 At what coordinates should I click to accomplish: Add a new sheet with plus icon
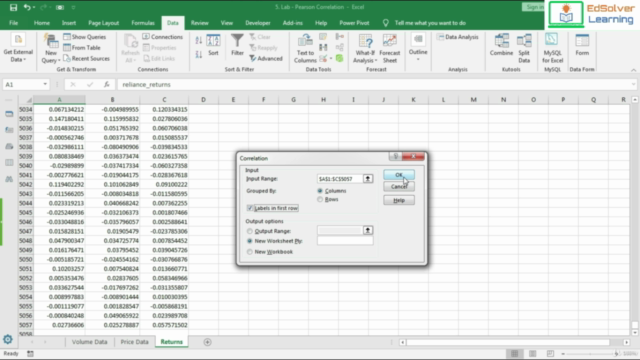pos(207,342)
